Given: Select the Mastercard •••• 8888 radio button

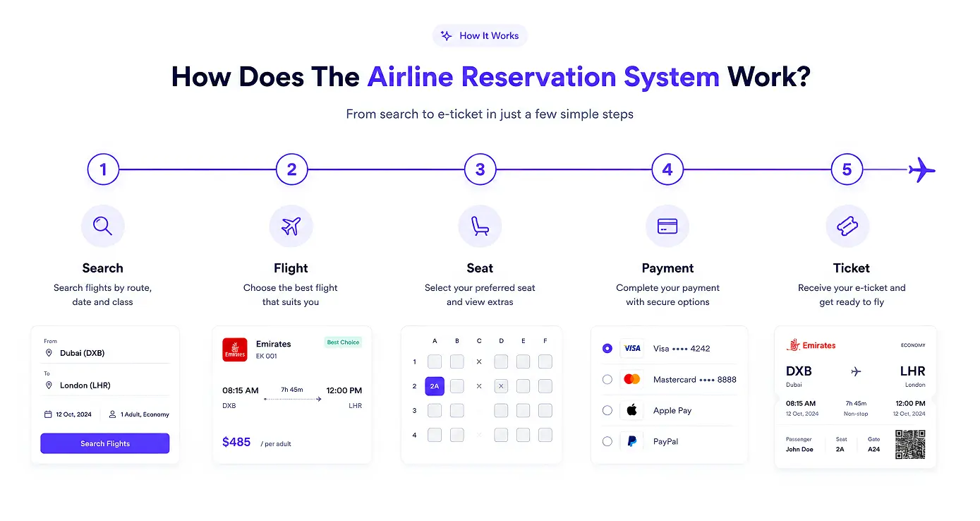Looking at the screenshot, I should (x=607, y=379).
